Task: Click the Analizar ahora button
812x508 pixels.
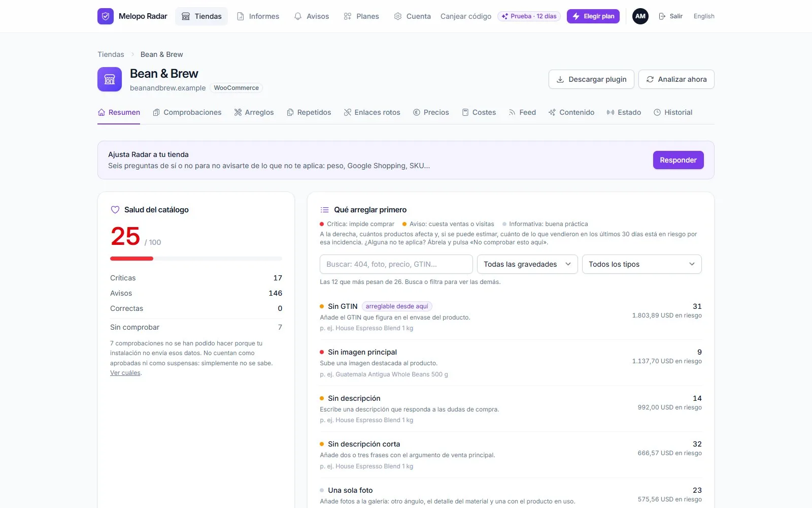Action: [x=676, y=79]
